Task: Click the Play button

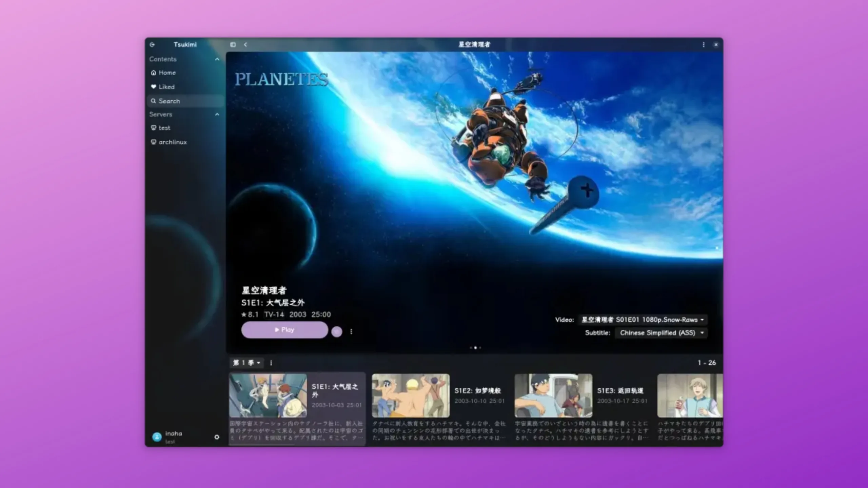Action: (x=284, y=330)
